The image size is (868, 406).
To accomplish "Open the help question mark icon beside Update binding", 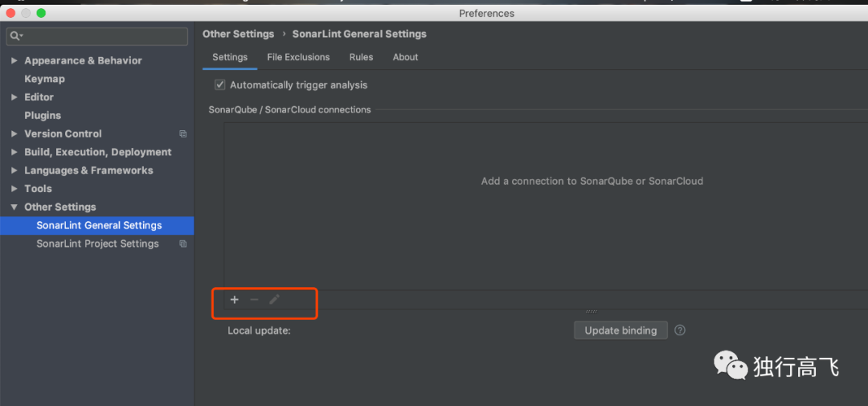I will [680, 330].
